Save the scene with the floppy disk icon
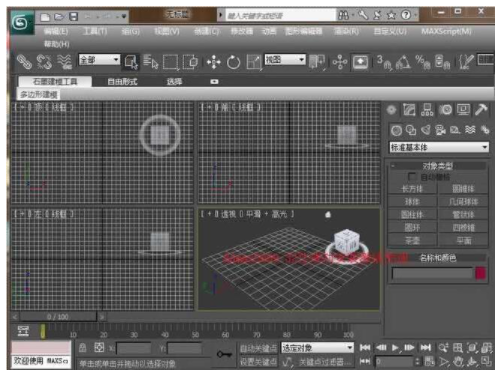The height and width of the screenshot is (380, 502). coord(73,17)
